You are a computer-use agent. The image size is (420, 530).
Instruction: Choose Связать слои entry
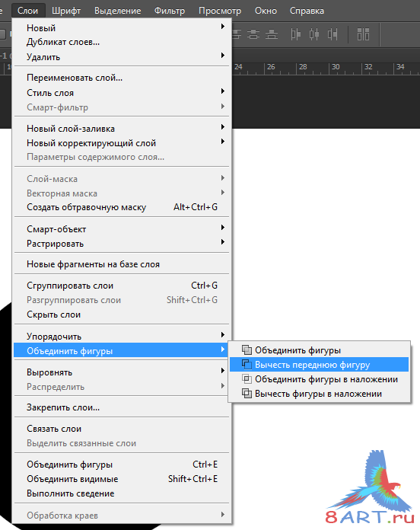pos(122,429)
